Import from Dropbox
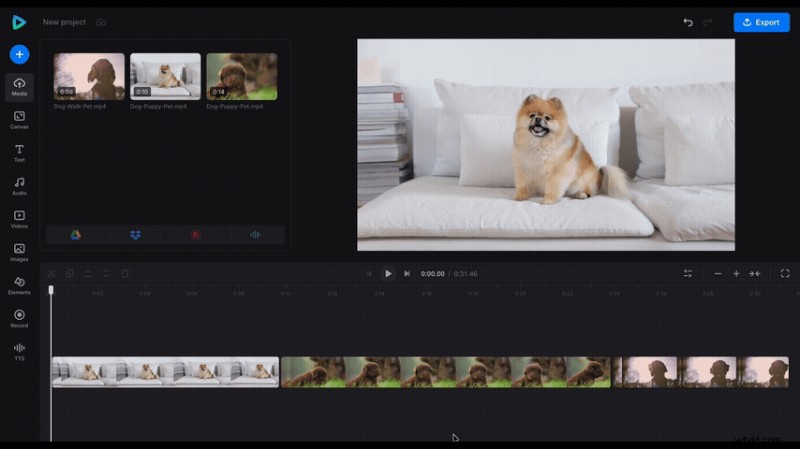 pyautogui.click(x=135, y=235)
